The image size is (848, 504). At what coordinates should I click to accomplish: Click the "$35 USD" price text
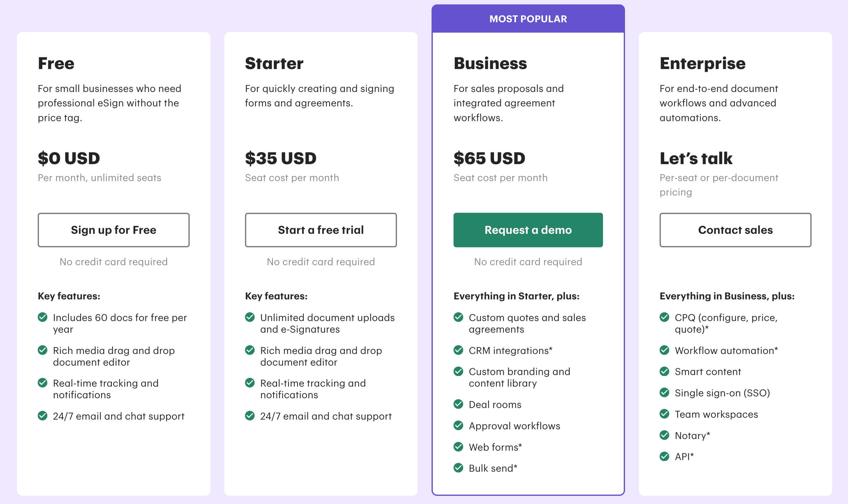pyautogui.click(x=281, y=158)
